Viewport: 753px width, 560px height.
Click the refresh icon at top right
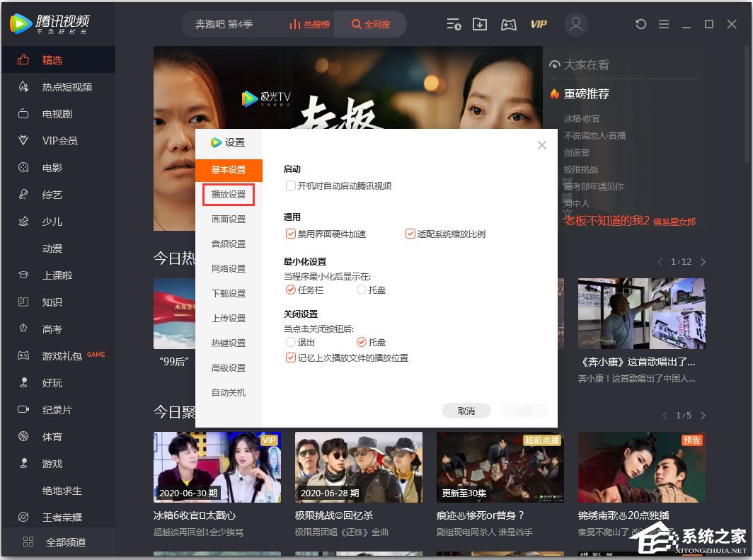coord(640,23)
